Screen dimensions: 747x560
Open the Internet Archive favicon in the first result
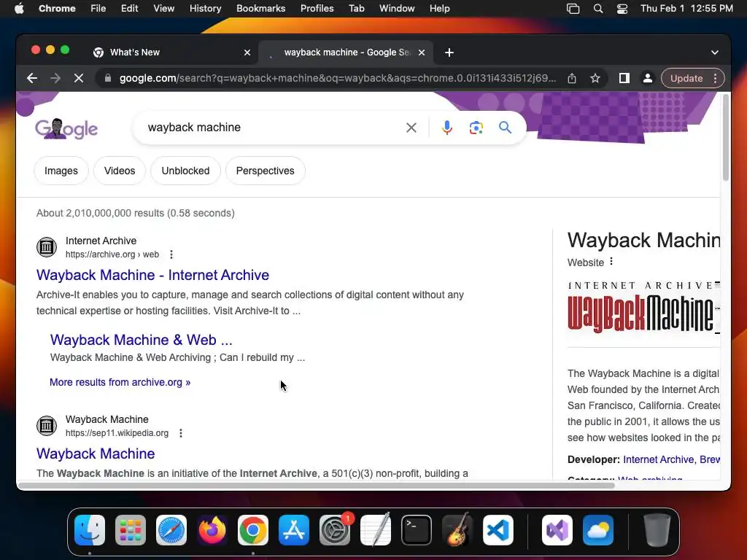[47, 247]
